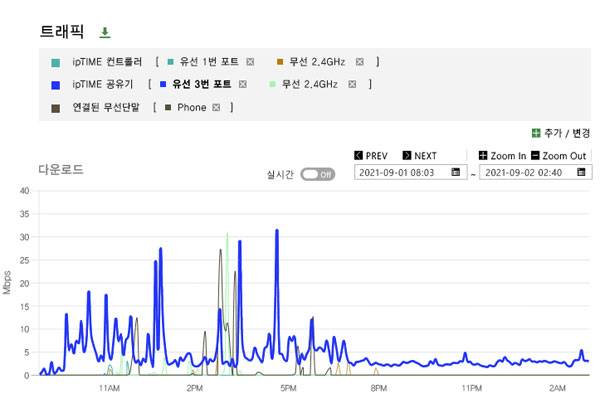Go to NEXT time range
600x413 pixels.
click(420, 156)
